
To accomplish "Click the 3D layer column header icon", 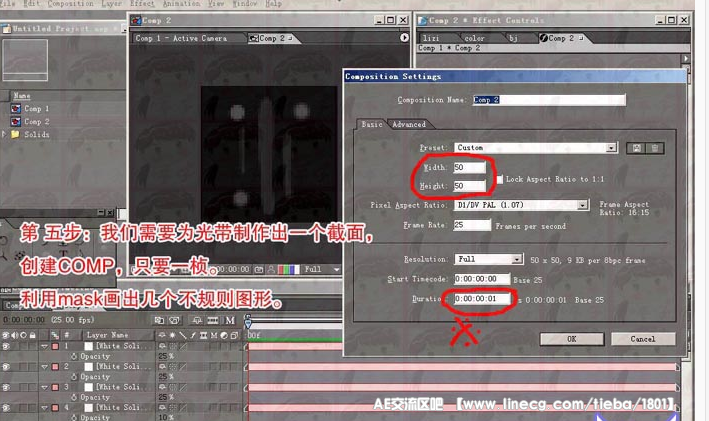I will (x=234, y=335).
